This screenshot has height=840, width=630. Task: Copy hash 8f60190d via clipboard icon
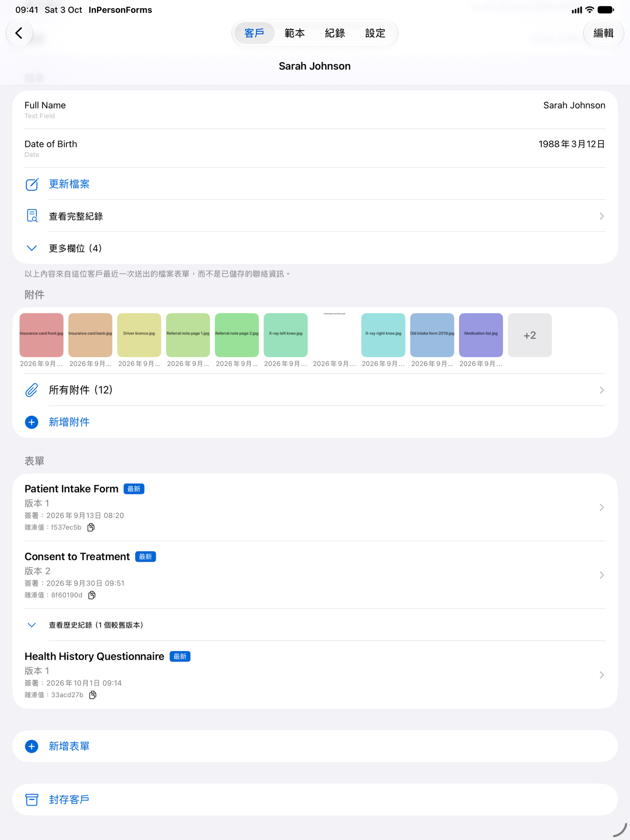tap(92, 595)
